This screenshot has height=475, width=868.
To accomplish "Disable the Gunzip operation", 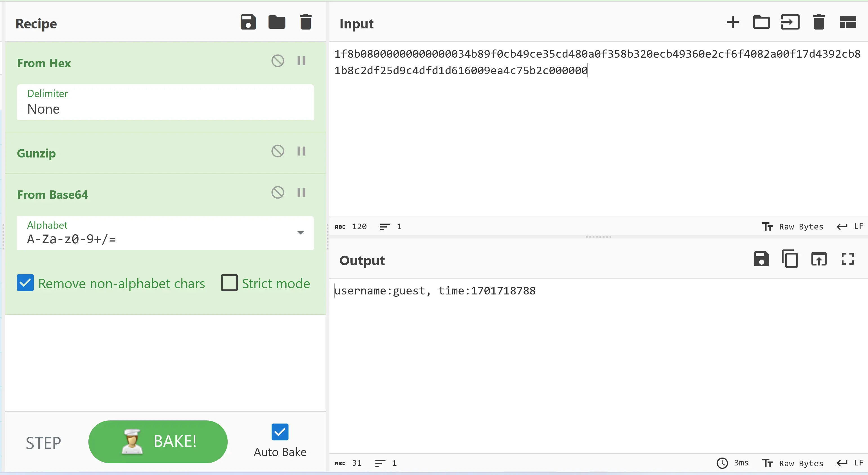I will (278, 151).
